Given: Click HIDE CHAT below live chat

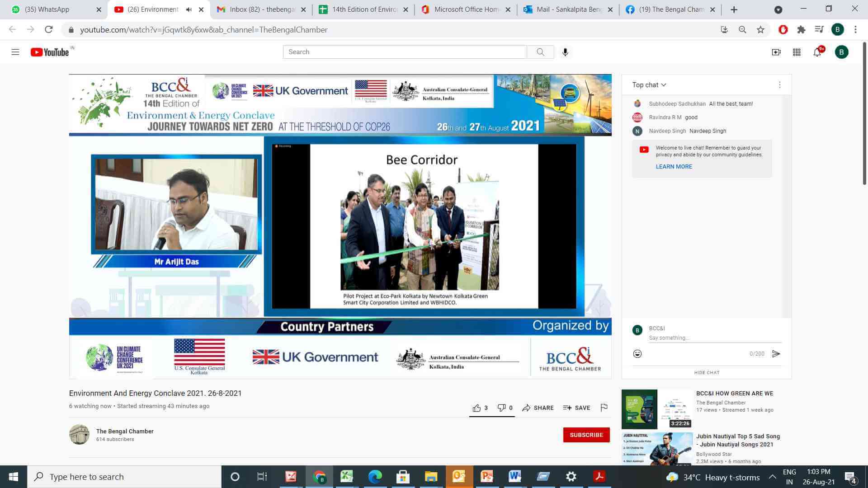Looking at the screenshot, I should [707, 373].
